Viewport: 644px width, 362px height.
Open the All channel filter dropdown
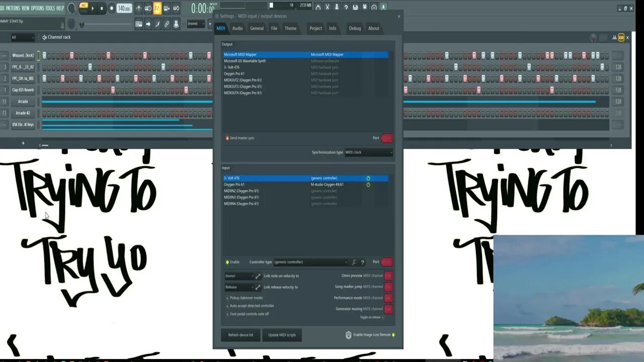pyautogui.click(x=23, y=37)
